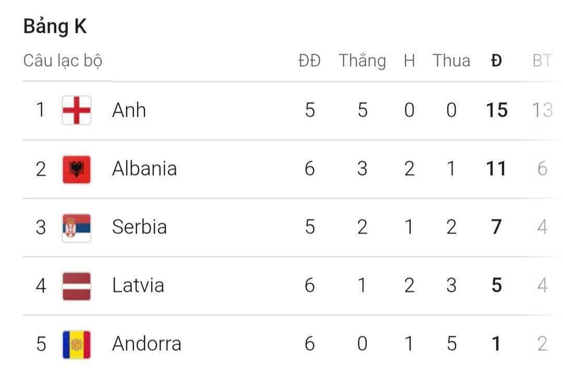Click the faded BT goals header

542,61
